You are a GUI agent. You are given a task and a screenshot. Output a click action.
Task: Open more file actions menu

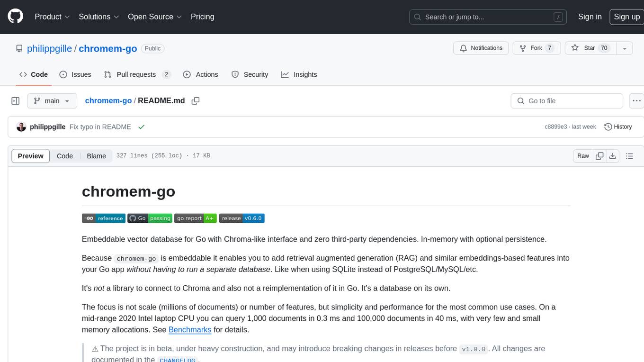click(637, 101)
